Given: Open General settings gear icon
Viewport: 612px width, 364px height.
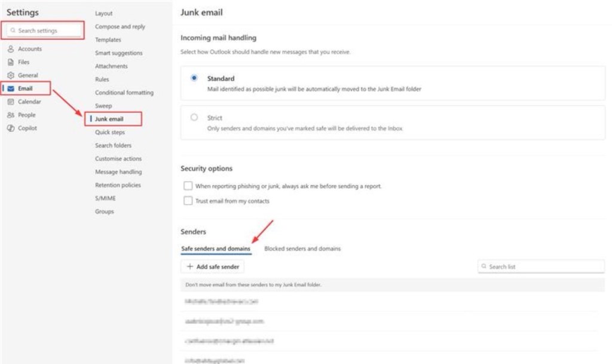Looking at the screenshot, I should tap(11, 75).
